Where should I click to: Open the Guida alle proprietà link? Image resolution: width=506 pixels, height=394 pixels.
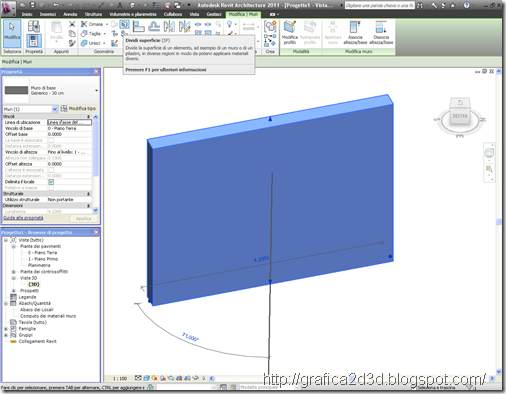click(x=23, y=218)
